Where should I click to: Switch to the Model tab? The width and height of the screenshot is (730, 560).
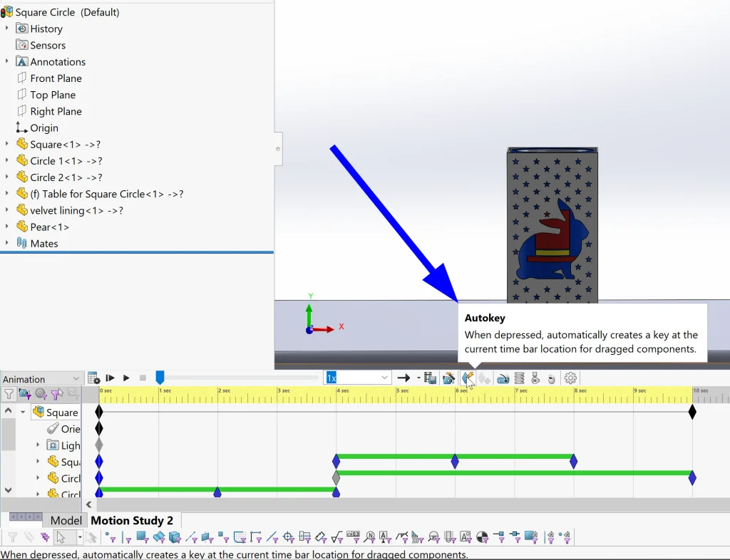point(66,521)
